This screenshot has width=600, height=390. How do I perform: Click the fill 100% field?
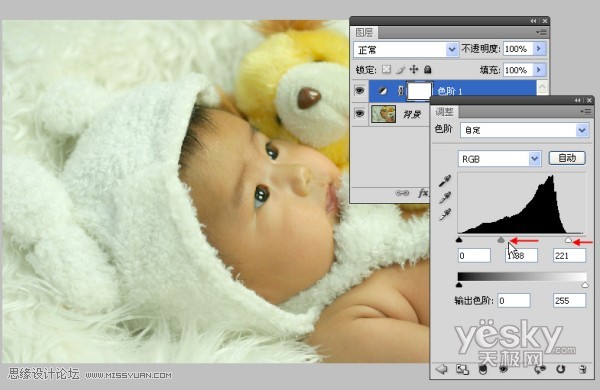tap(518, 70)
